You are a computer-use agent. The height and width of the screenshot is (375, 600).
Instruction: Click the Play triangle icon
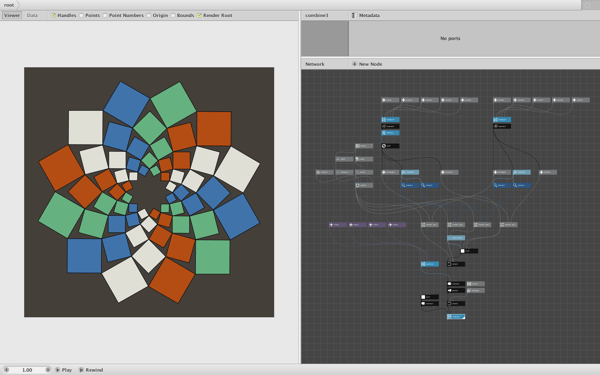tap(57, 370)
